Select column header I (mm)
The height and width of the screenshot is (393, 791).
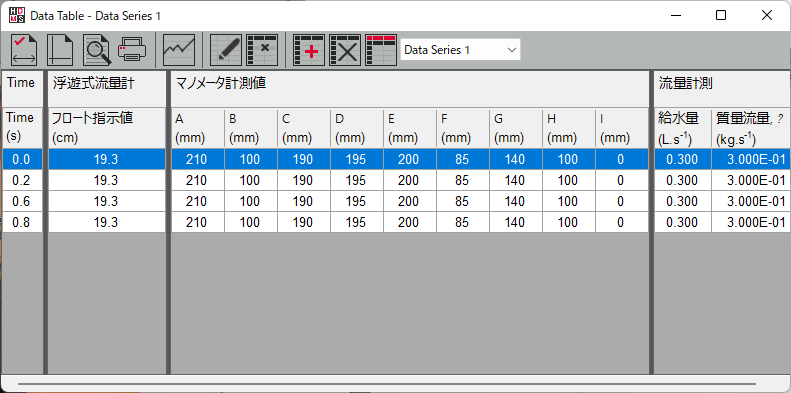coord(622,128)
